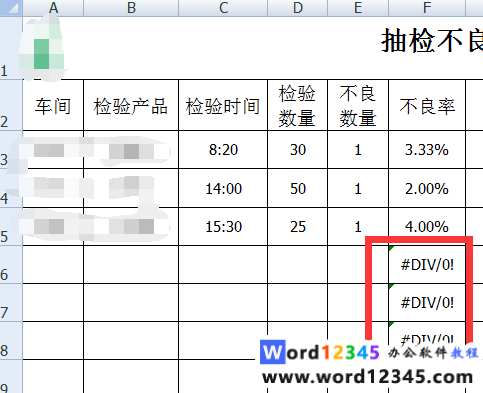Select column C header
Screen dimensions: 483x393
point(223,8)
